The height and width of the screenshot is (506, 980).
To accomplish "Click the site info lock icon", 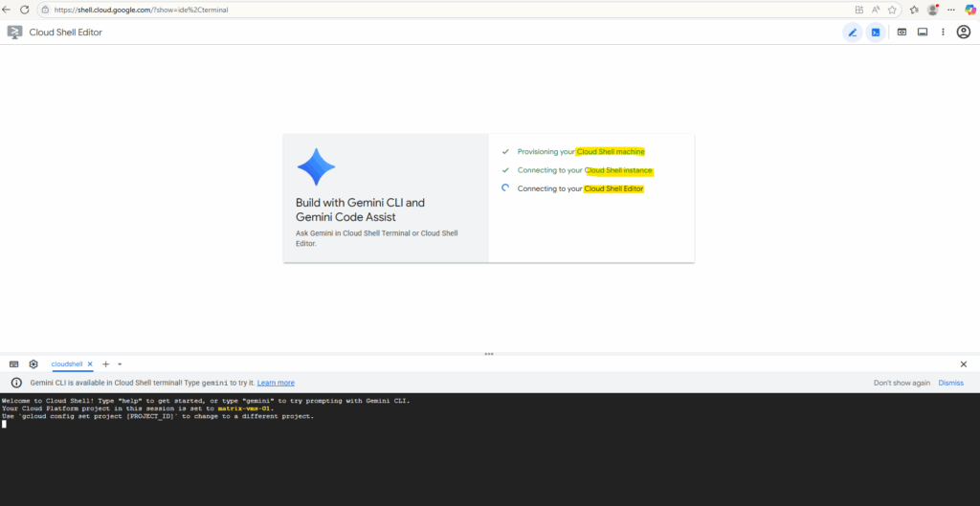I will (x=45, y=10).
